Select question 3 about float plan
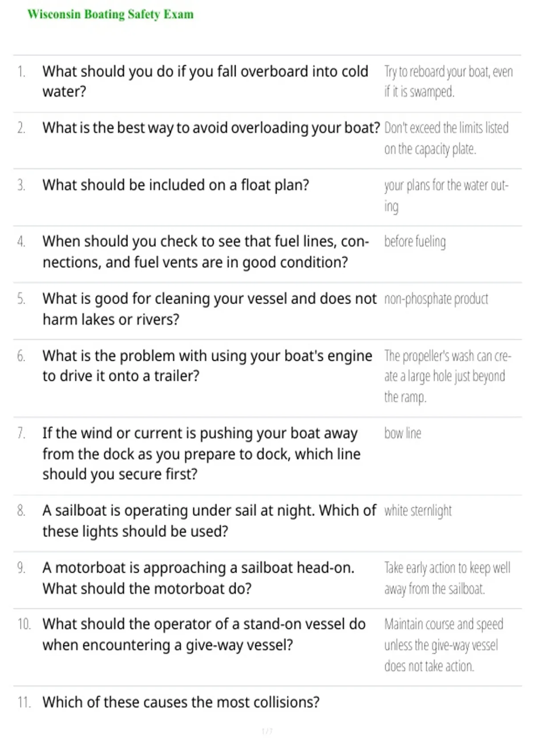This screenshot has width=534, height=756. [176, 185]
